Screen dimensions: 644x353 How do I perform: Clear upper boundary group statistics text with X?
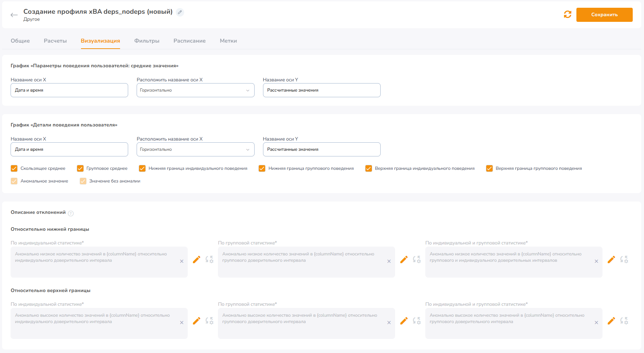[389, 323]
